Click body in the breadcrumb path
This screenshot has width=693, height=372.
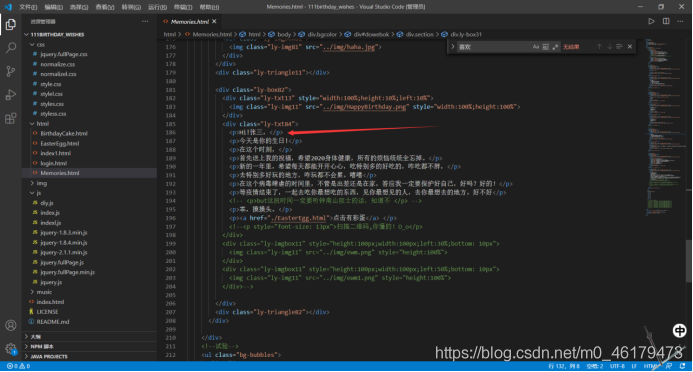[284, 34]
